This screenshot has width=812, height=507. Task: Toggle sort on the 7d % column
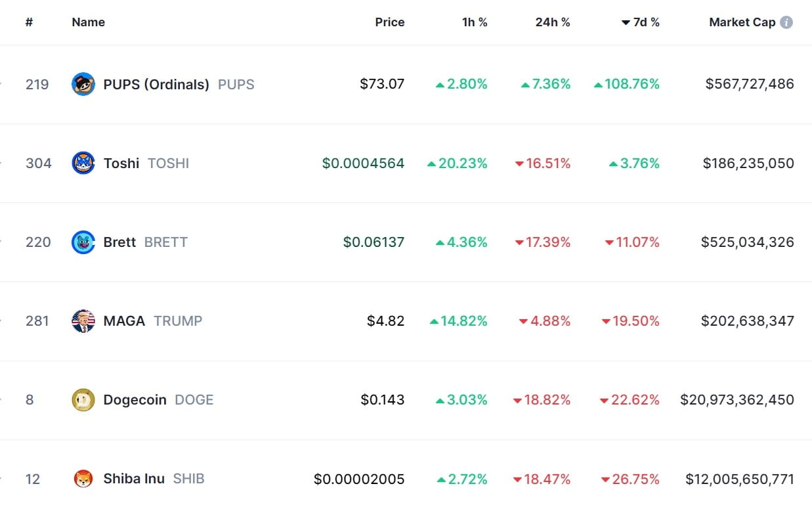[x=641, y=22]
